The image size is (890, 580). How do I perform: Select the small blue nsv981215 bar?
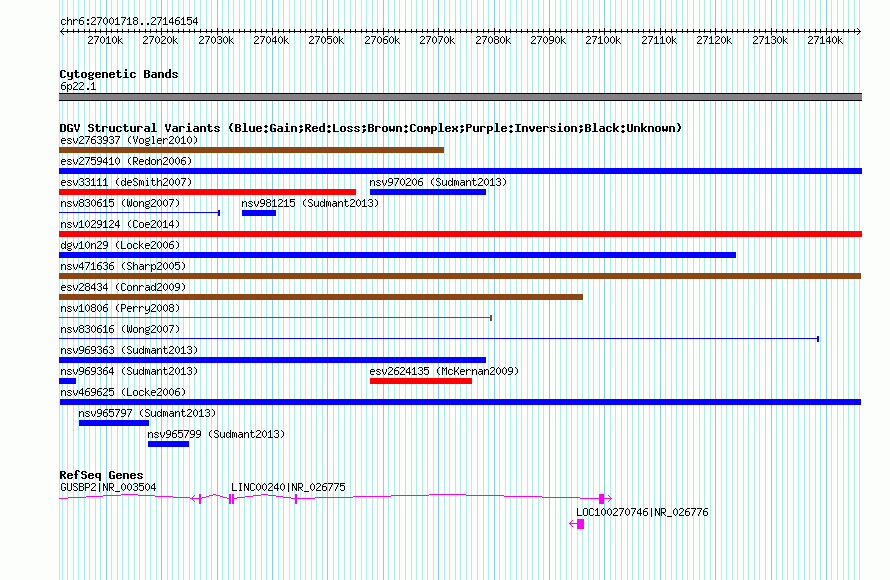[x=259, y=213]
